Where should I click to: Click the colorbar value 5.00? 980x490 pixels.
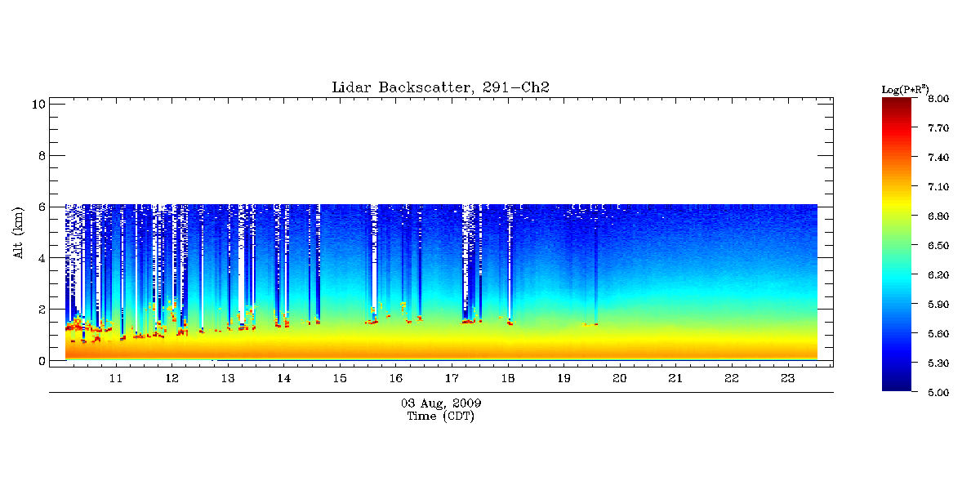pos(938,393)
